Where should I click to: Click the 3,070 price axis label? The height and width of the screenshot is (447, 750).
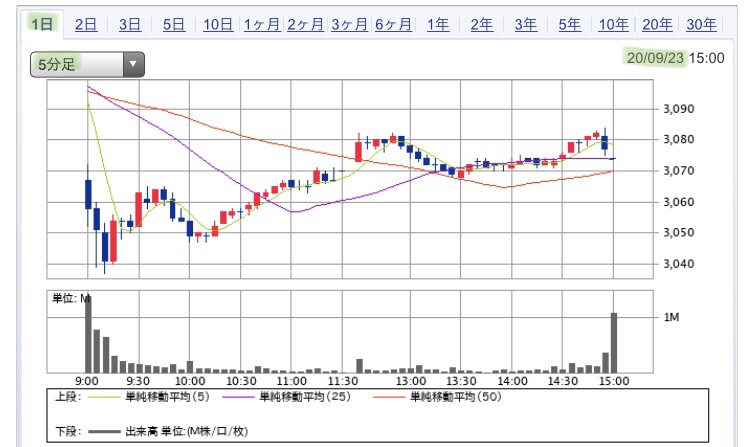pos(679,171)
